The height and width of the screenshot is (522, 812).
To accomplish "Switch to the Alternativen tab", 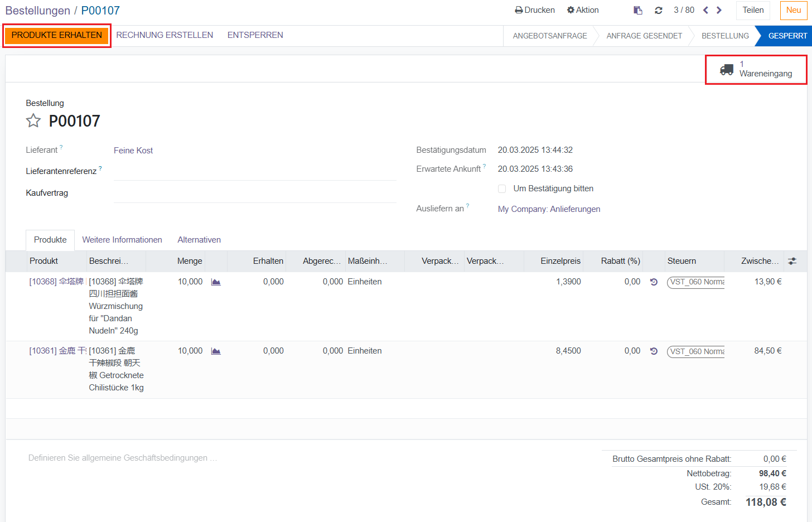I will [x=199, y=240].
